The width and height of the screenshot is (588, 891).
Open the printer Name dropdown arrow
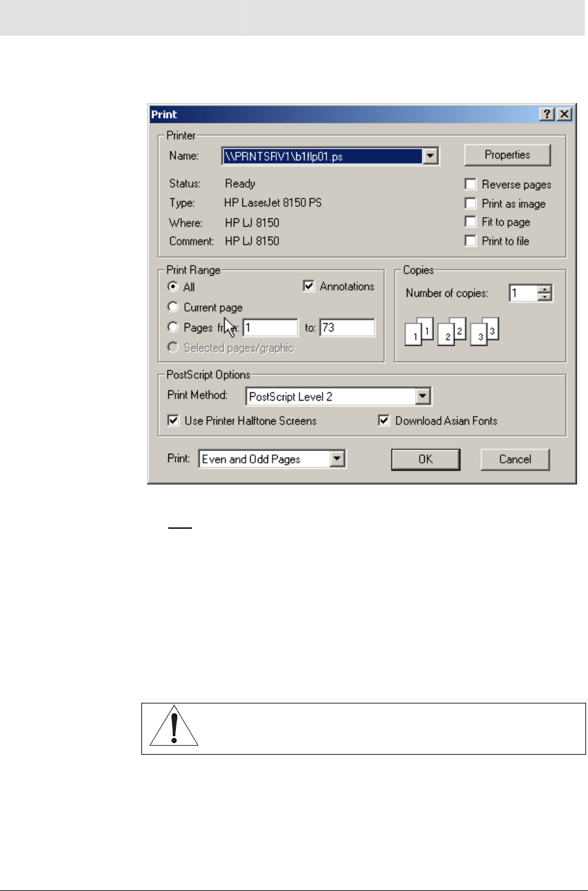[431, 156]
